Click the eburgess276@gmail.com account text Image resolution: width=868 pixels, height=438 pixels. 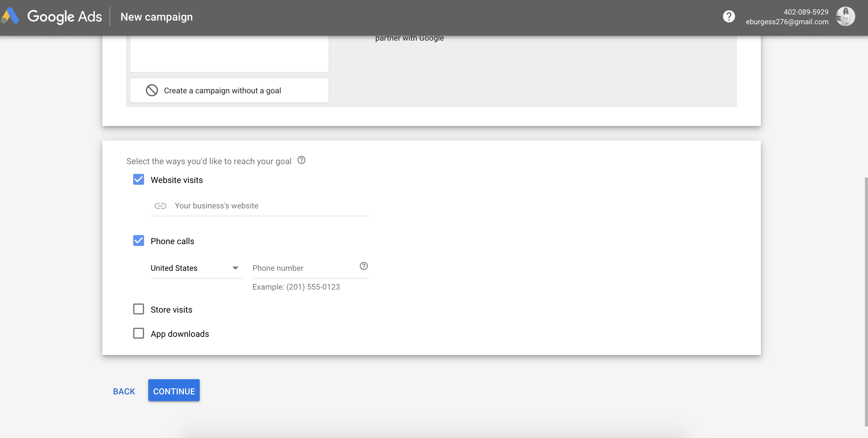787,22
